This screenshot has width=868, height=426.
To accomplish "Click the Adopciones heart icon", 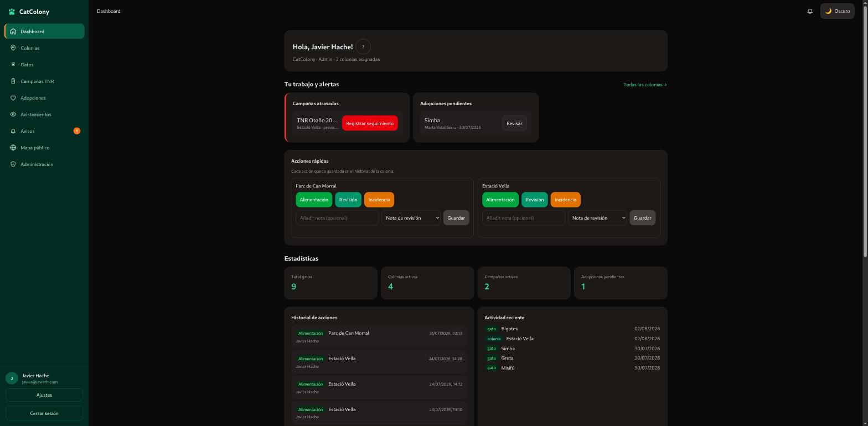I will [13, 98].
